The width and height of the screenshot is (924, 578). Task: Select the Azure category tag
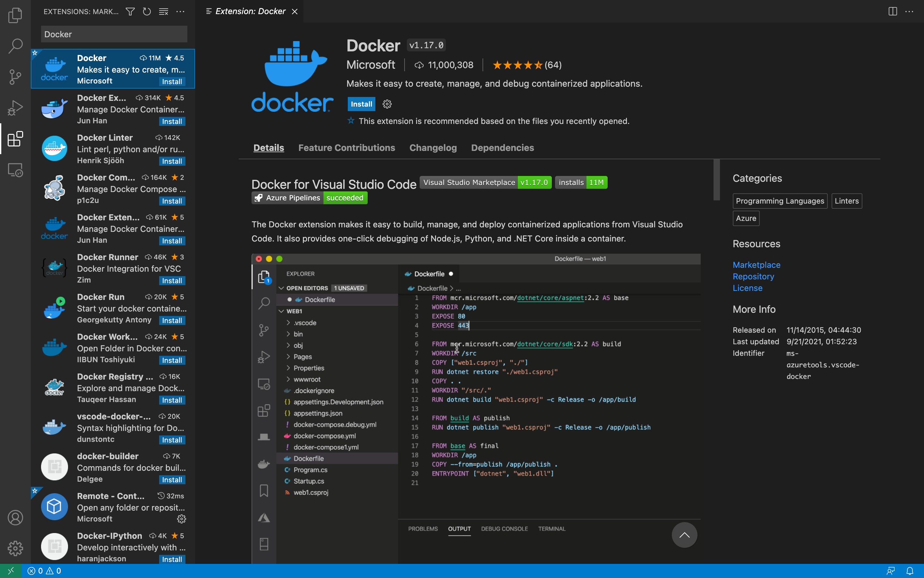click(x=746, y=218)
